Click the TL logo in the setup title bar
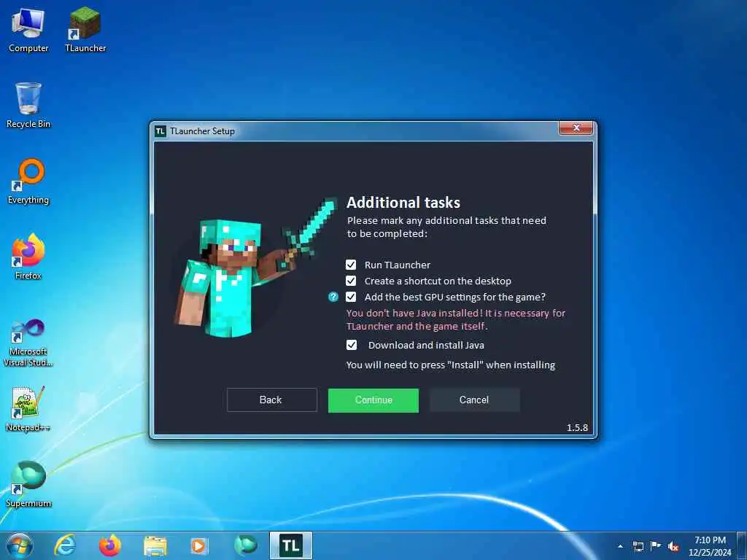The image size is (747, 560). tap(160, 131)
